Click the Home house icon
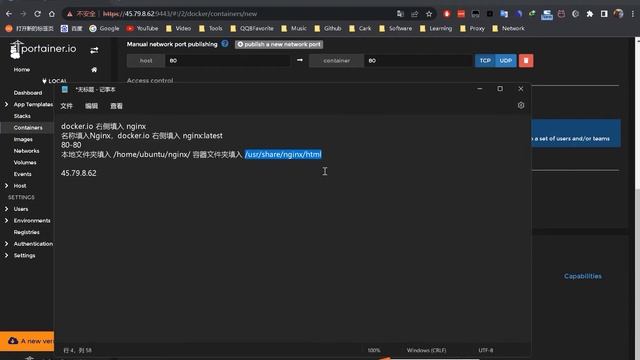 pos(94,70)
